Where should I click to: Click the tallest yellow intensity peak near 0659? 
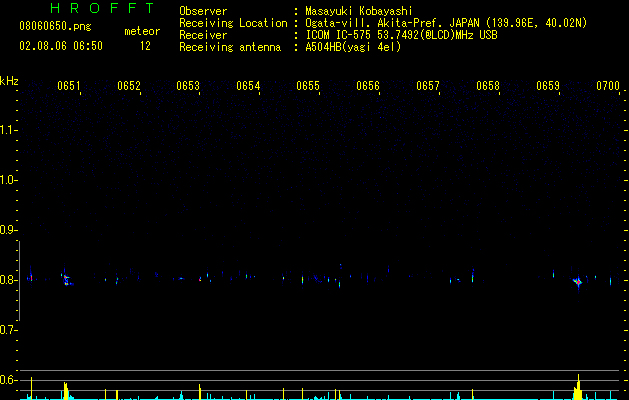click(x=578, y=387)
